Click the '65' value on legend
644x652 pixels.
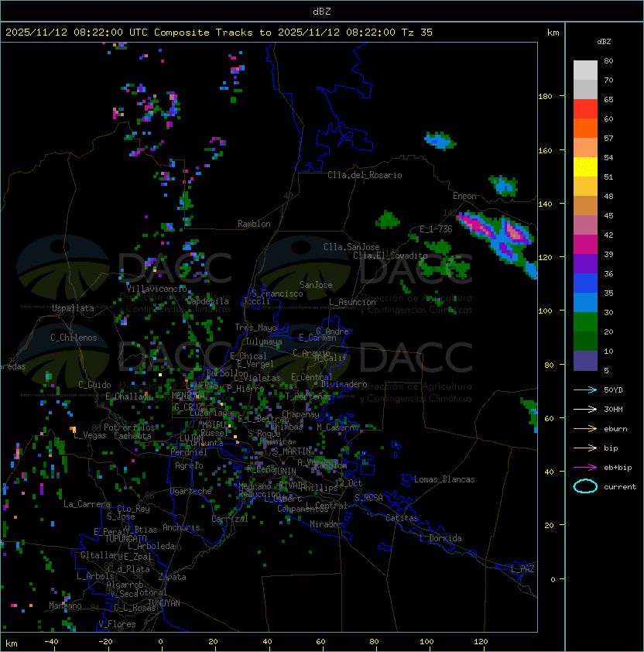[x=608, y=99]
